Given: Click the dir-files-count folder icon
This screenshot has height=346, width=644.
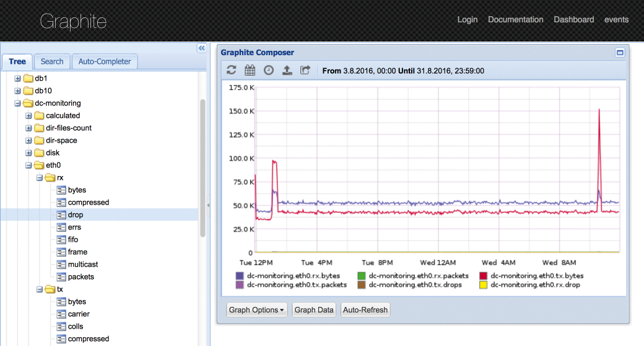Looking at the screenshot, I should click(40, 128).
